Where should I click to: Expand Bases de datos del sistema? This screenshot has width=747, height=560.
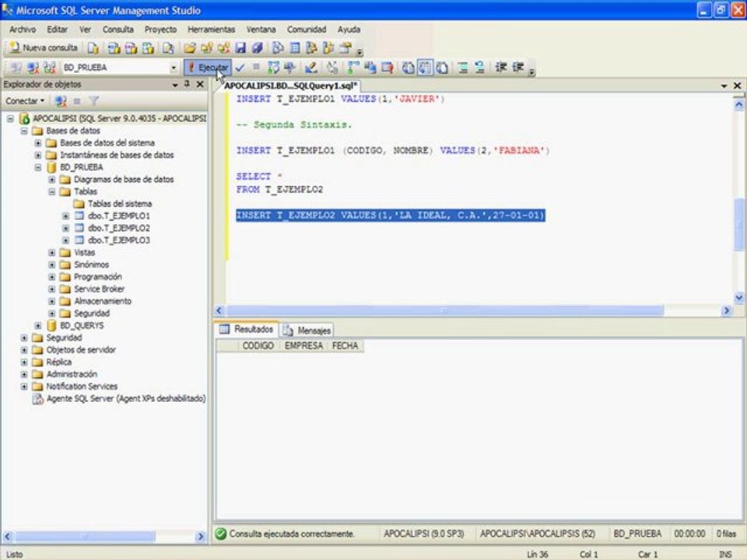[x=38, y=143]
